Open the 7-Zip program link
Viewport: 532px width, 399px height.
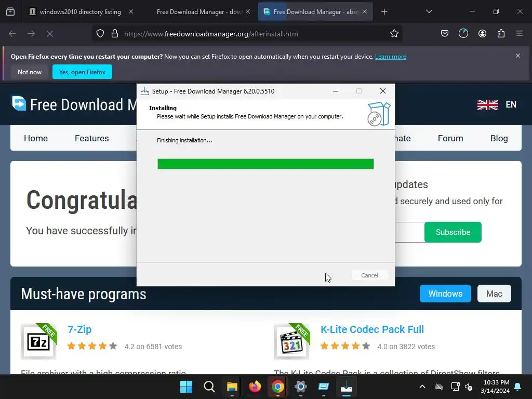coord(79,329)
